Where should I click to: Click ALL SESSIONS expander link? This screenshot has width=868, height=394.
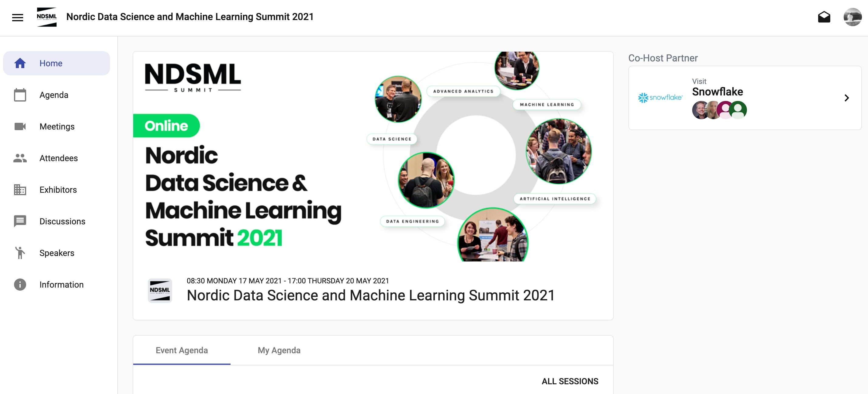click(570, 381)
